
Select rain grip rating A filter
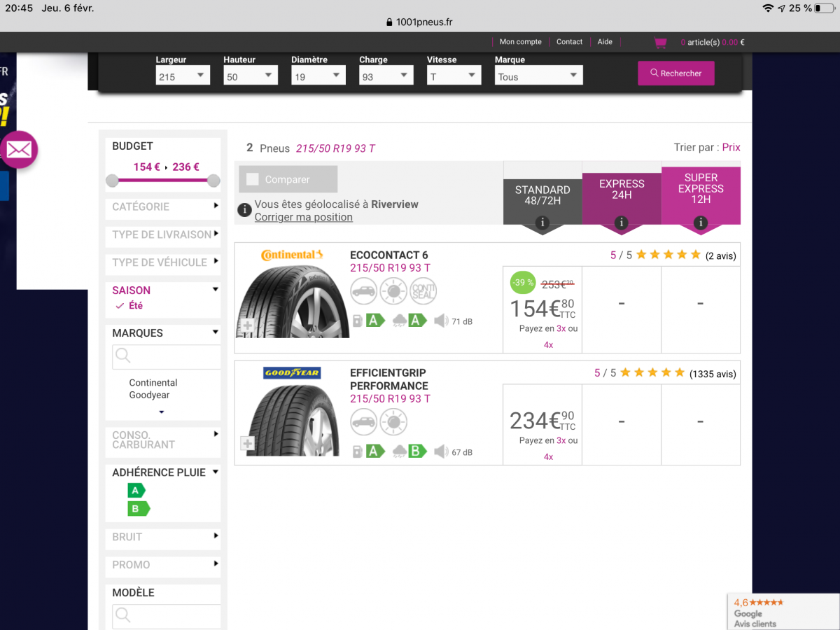point(136,491)
